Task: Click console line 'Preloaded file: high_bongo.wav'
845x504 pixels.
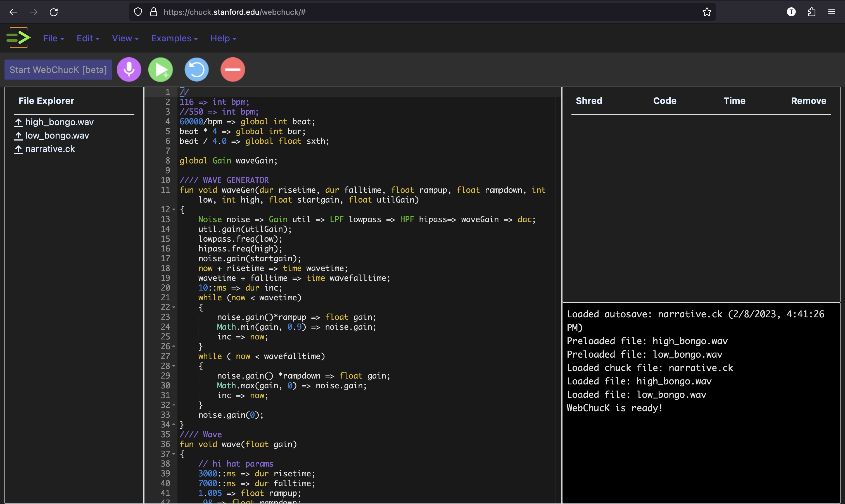Action: (647, 341)
